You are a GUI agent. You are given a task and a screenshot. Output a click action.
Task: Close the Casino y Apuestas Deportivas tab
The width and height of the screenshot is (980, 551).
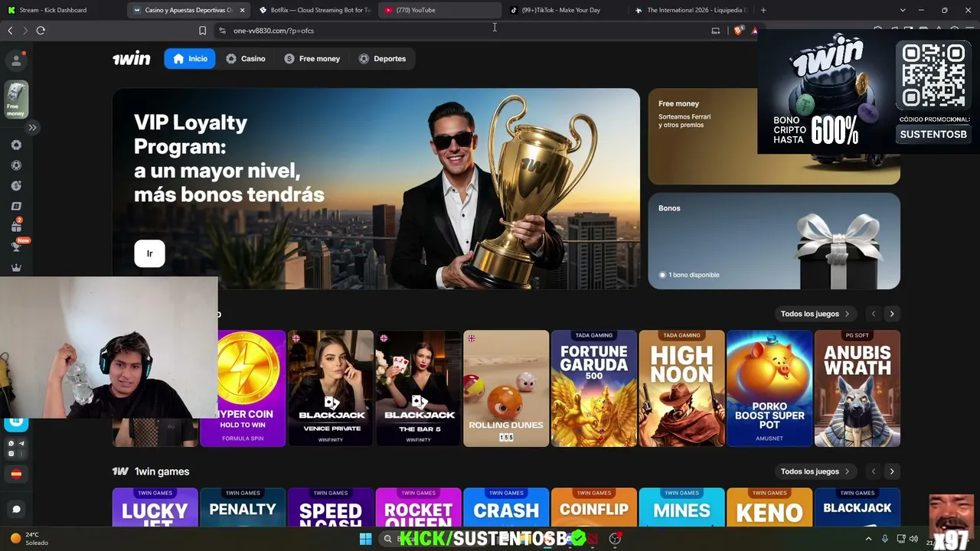click(242, 10)
